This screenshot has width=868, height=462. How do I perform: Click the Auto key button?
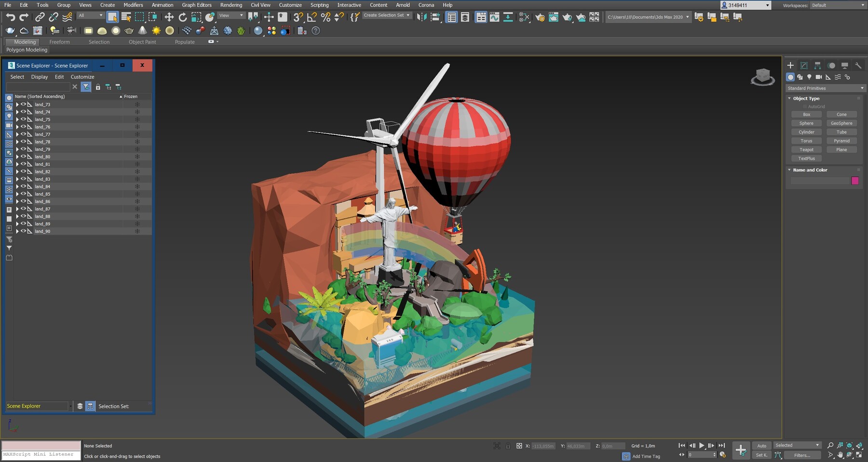[x=761, y=446]
